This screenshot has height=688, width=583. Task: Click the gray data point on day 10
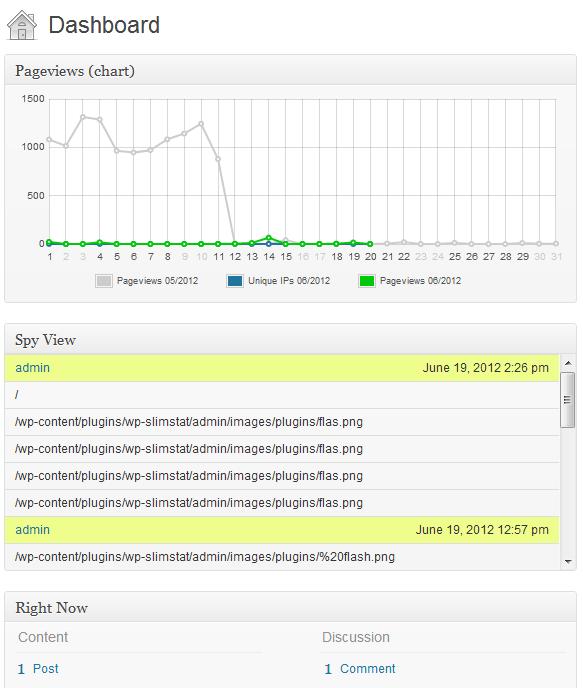click(x=201, y=124)
